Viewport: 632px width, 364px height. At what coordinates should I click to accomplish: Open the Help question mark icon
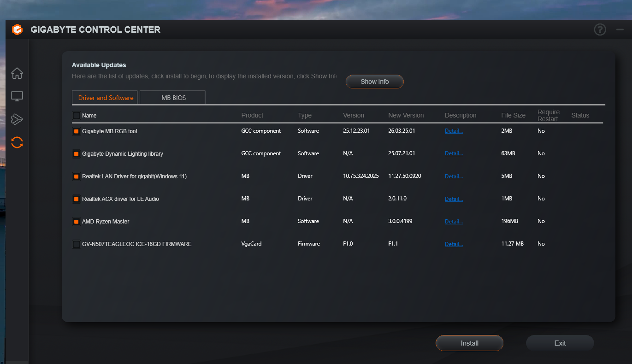[x=600, y=30]
